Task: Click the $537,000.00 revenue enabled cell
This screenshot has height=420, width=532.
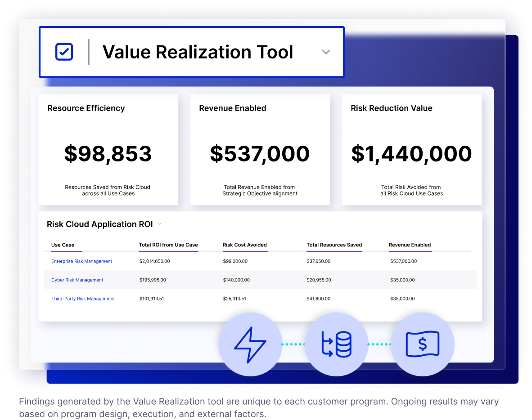Action: click(403, 261)
